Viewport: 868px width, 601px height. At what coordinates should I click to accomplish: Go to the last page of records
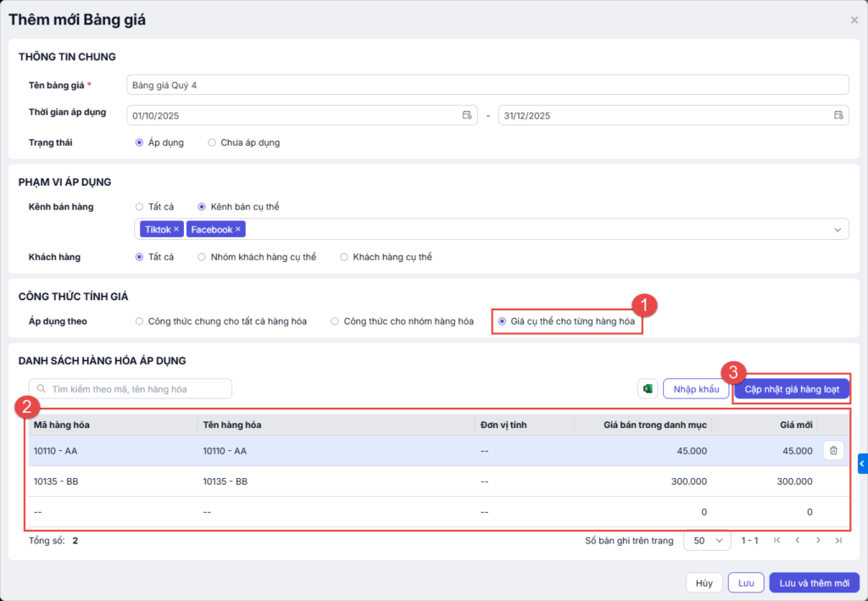(x=838, y=540)
